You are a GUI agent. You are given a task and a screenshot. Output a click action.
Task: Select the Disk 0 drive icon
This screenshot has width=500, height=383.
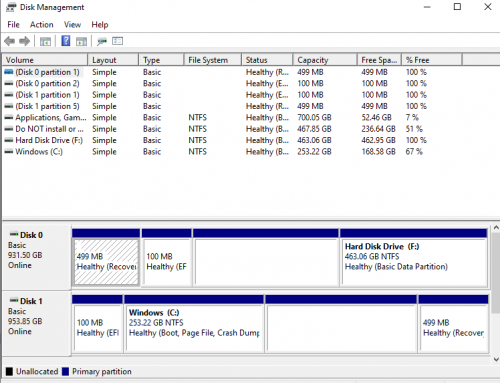pos(14,234)
